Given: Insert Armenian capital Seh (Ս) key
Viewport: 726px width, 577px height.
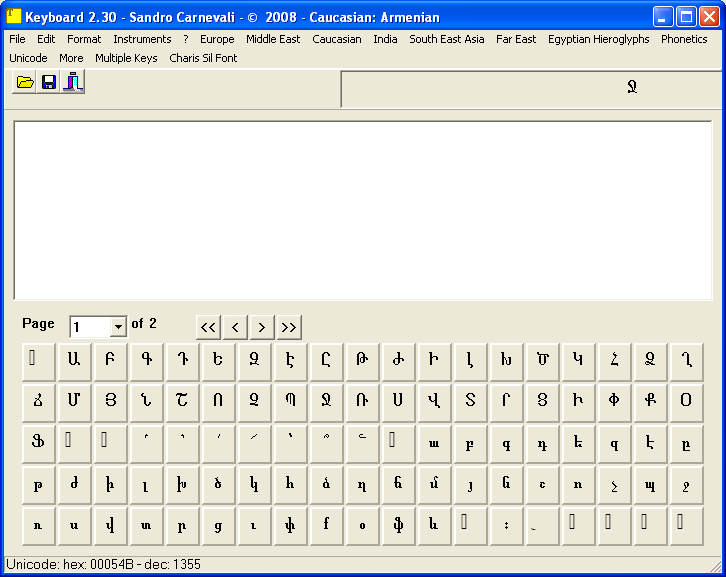Looking at the screenshot, I should [x=398, y=403].
